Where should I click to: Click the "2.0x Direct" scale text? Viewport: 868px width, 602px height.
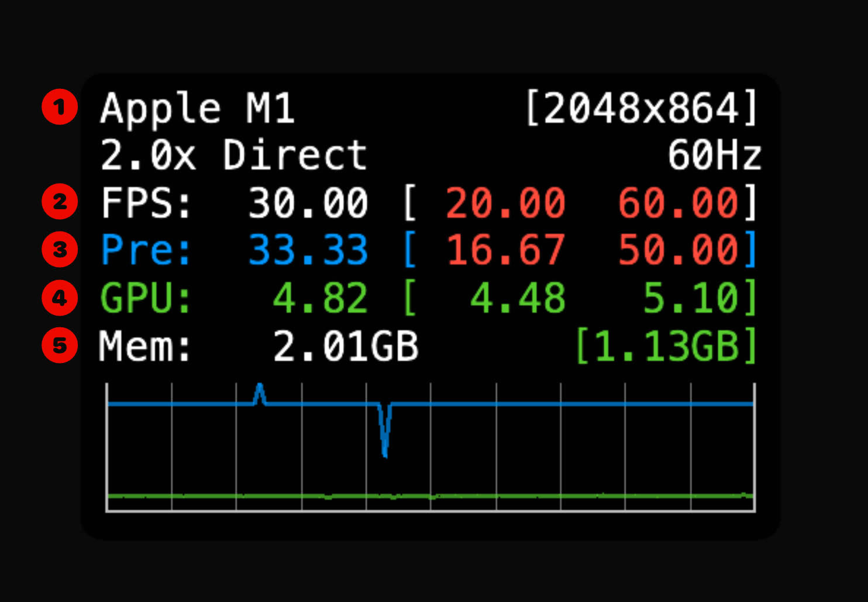234,155
